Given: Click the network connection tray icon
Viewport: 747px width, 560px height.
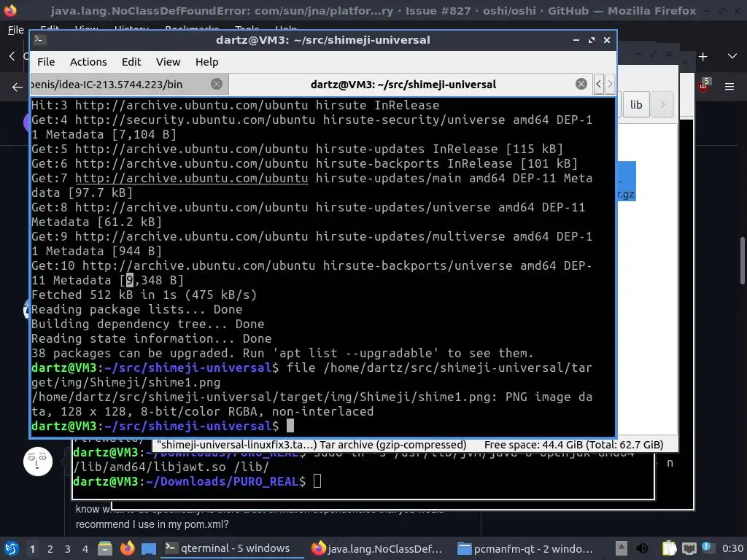Looking at the screenshot, I should tap(689, 548).
